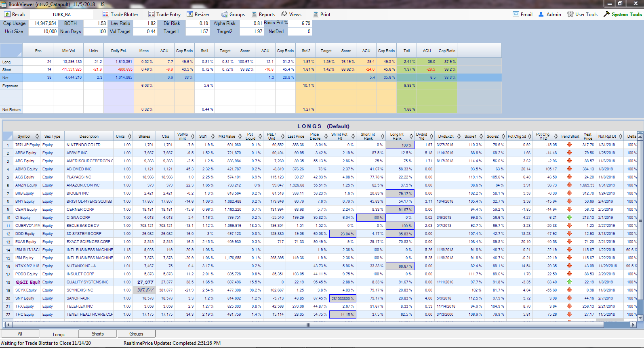
Task: Click the Last Price column header
Action: pyautogui.click(x=296, y=136)
